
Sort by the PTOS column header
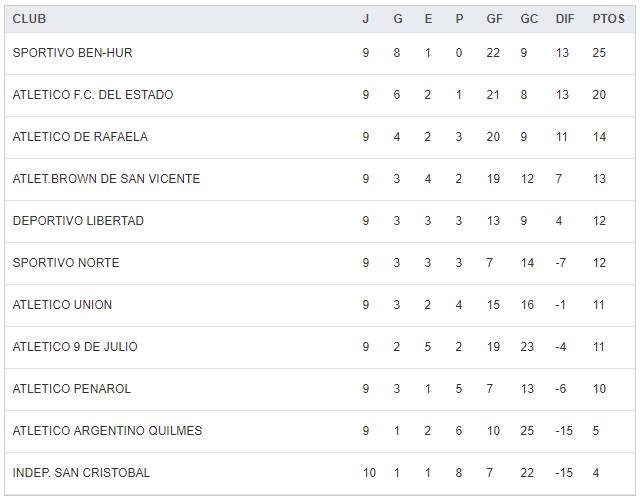pyautogui.click(x=608, y=19)
